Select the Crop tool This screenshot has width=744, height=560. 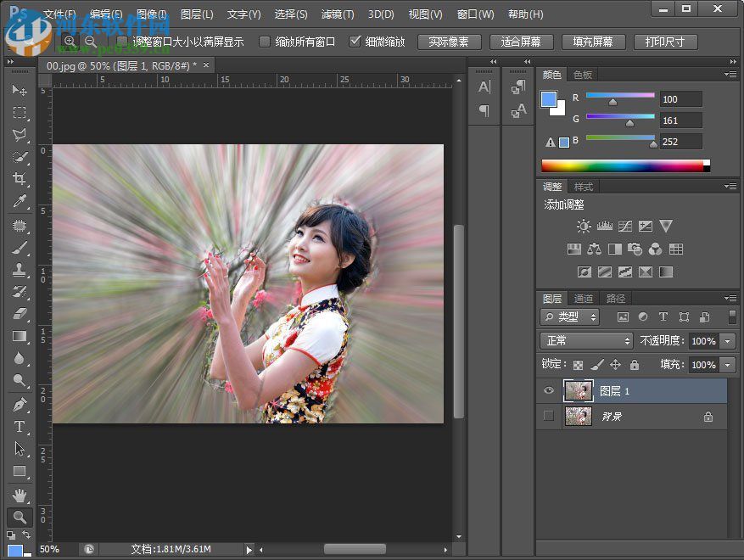click(x=19, y=179)
